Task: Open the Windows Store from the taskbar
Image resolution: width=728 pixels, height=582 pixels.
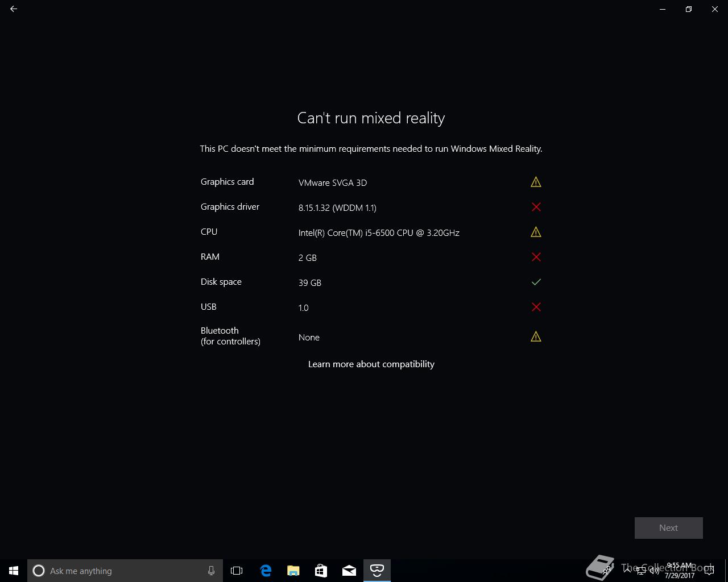Action: tap(321, 571)
